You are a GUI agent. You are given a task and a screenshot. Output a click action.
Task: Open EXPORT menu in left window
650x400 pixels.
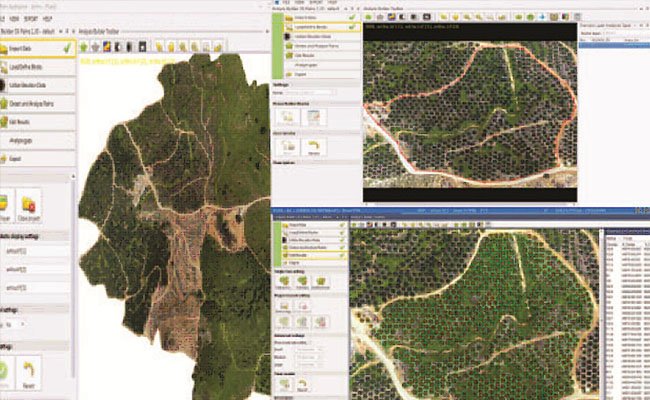(x=31, y=19)
